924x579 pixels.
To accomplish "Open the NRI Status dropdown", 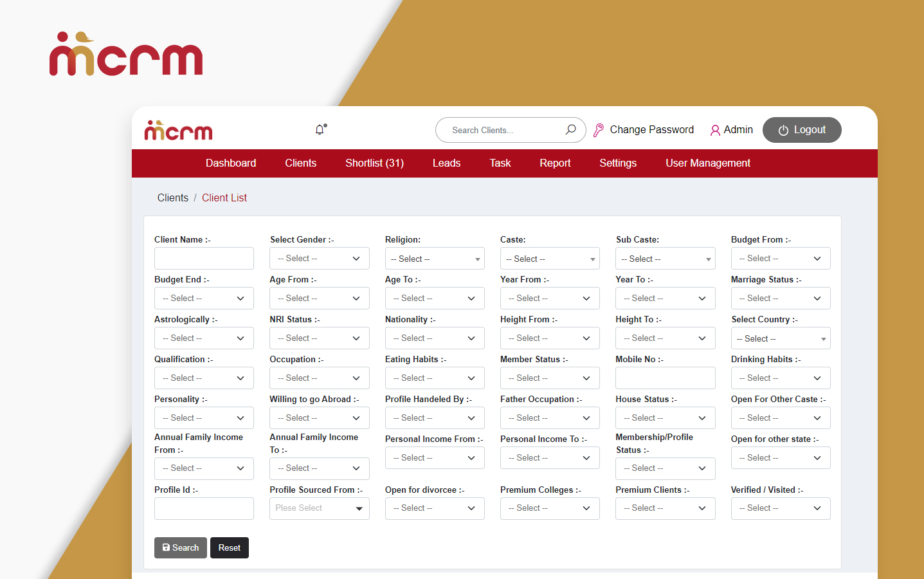I will (319, 338).
